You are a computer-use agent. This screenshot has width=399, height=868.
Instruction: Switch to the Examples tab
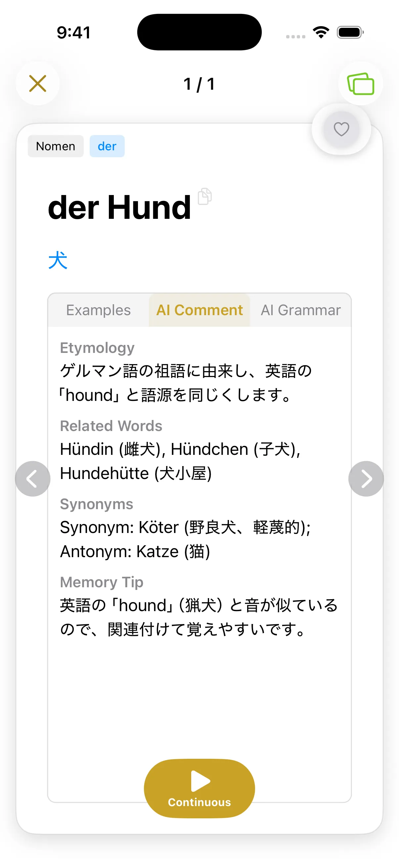(x=98, y=310)
